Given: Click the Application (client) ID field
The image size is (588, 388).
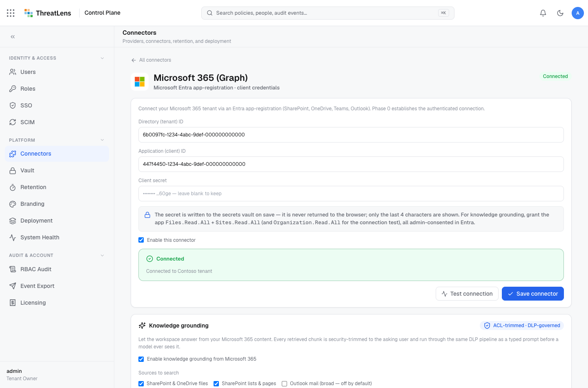Looking at the screenshot, I should pos(351,164).
